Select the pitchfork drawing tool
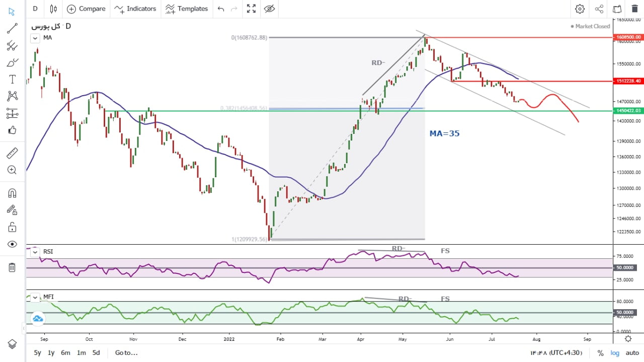The image size is (644, 362). [12, 46]
